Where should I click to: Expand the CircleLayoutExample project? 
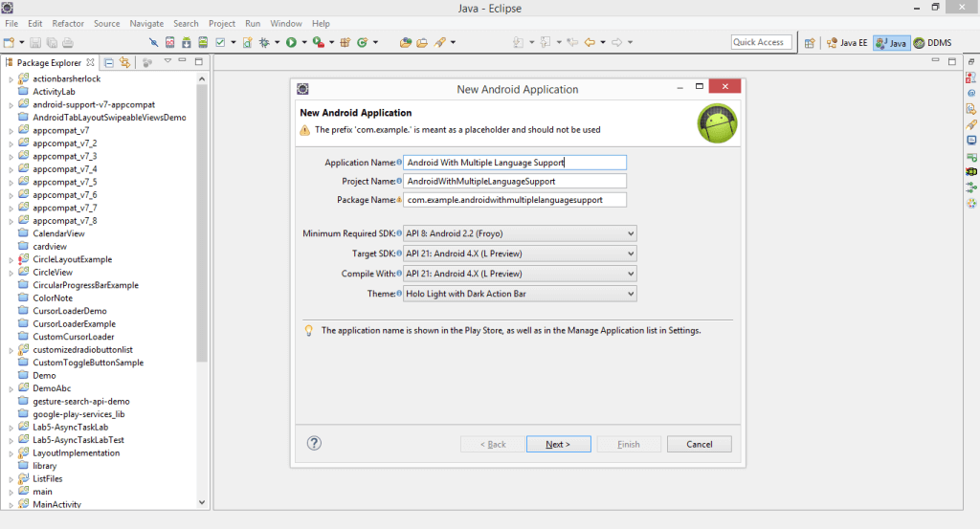coord(11,260)
